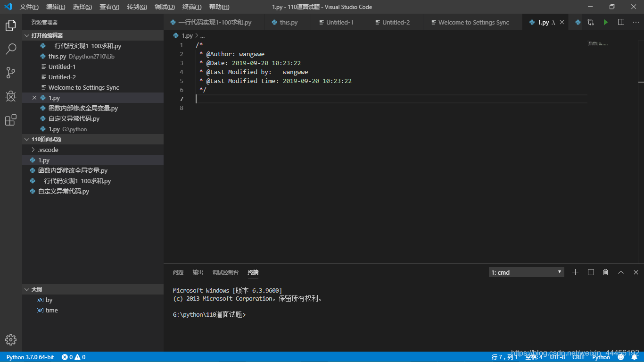Click 行 7, 列 1 in status bar

tap(504, 357)
